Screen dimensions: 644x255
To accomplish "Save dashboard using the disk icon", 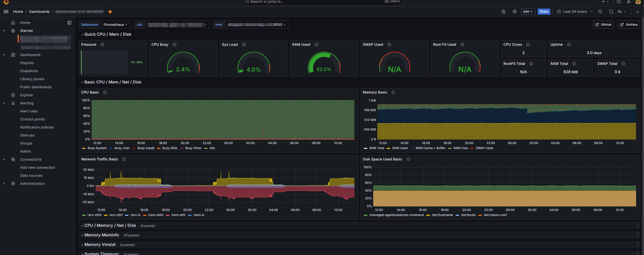I will pos(504,12).
